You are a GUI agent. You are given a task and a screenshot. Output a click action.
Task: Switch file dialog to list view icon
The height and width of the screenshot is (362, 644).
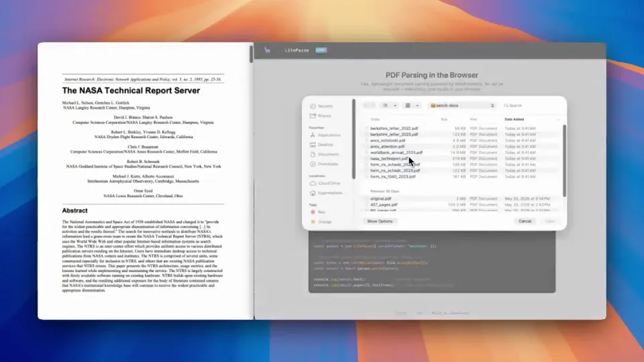[x=385, y=105]
